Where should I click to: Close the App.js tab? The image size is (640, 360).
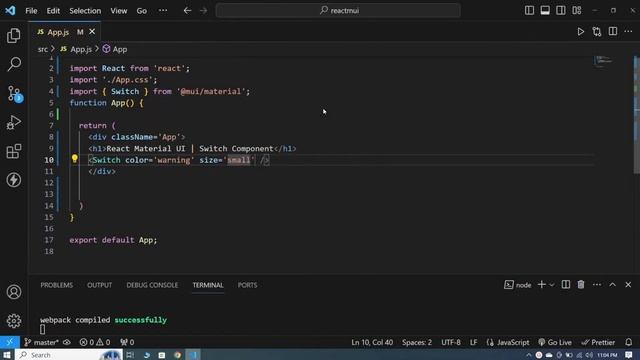(x=92, y=31)
